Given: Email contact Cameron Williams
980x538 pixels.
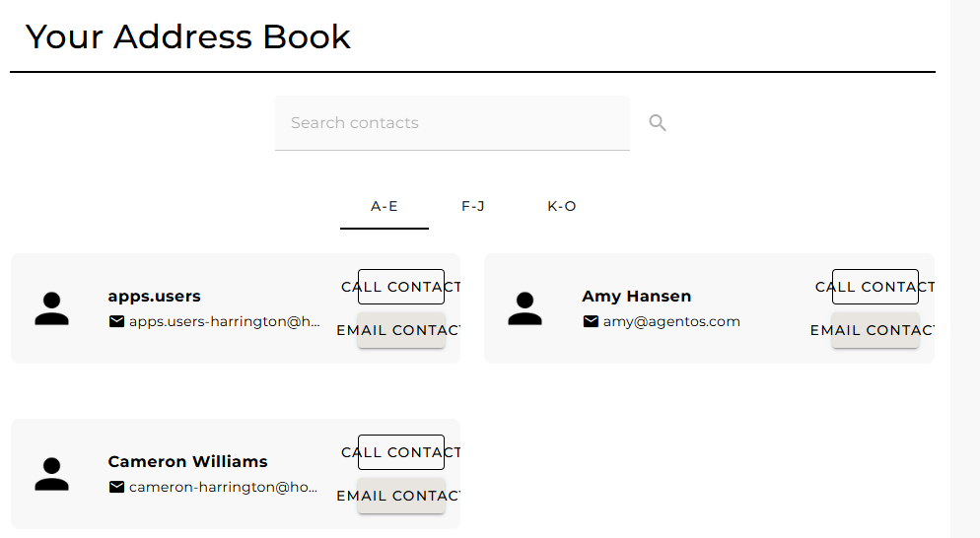Looking at the screenshot, I should (401, 496).
